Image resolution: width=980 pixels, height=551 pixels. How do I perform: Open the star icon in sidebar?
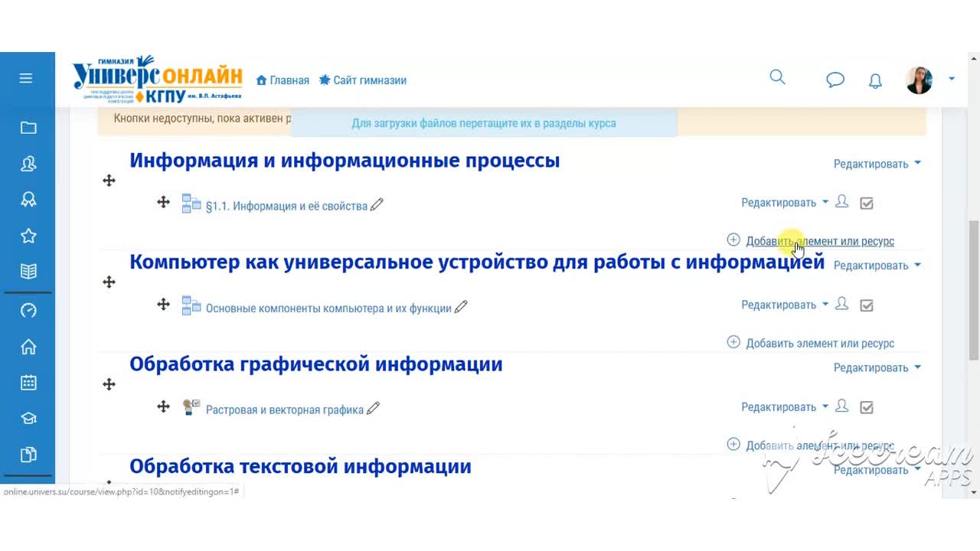pos(28,236)
